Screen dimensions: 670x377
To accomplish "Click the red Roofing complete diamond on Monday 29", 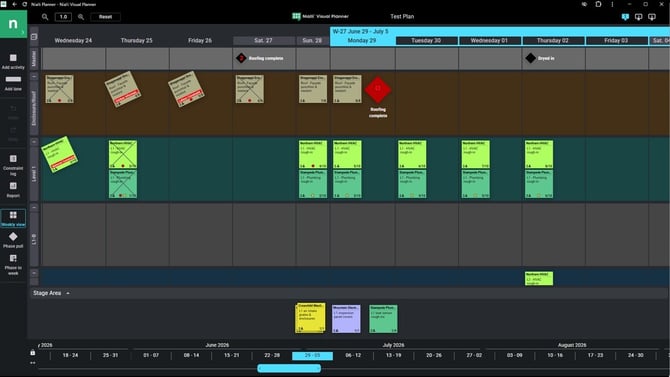I will [x=378, y=89].
